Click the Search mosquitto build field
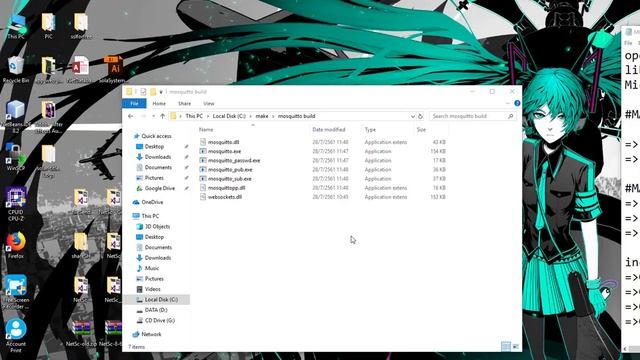 point(473,116)
